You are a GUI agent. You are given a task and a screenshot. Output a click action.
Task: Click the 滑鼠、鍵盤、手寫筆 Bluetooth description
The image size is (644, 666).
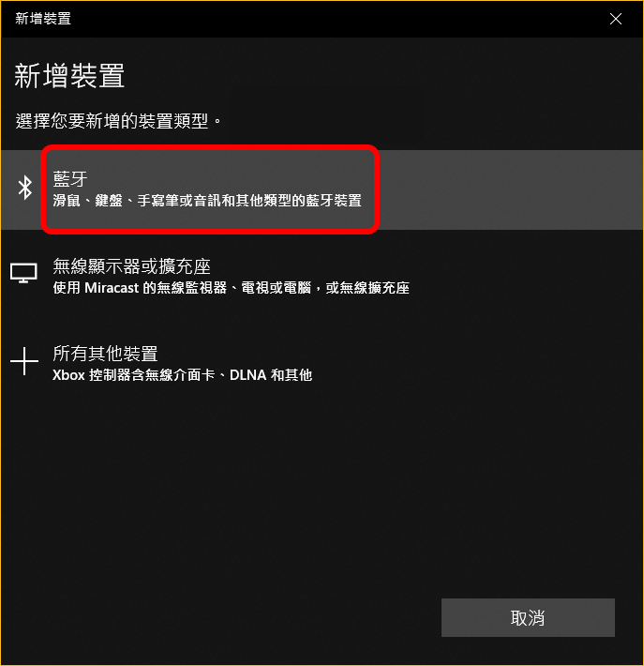click(207, 201)
